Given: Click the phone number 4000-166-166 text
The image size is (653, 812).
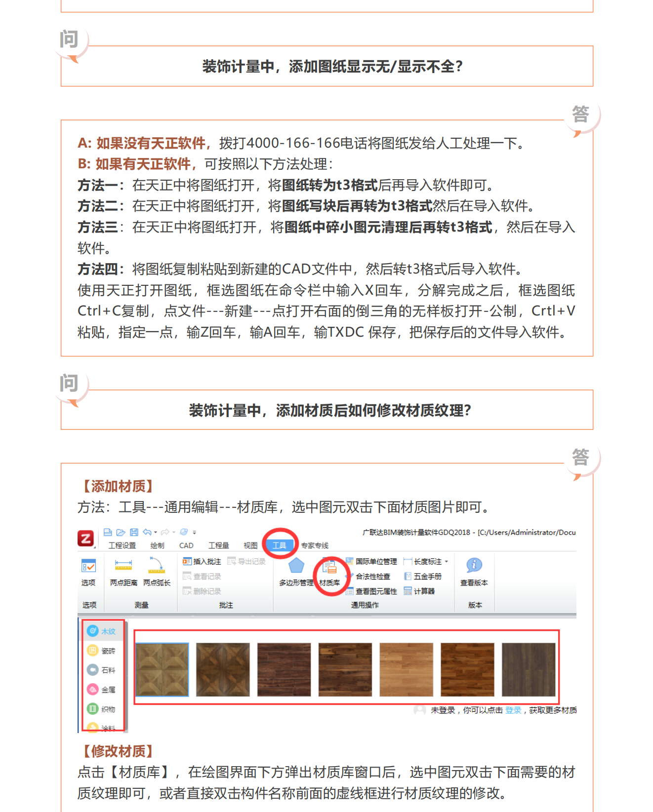Looking at the screenshot, I should coord(293,143).
